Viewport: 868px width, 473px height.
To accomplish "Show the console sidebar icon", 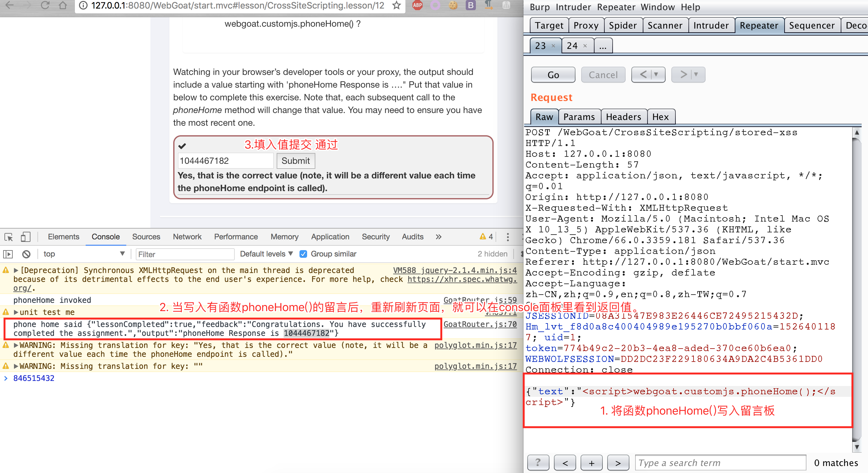I will (x=8, y=254).
